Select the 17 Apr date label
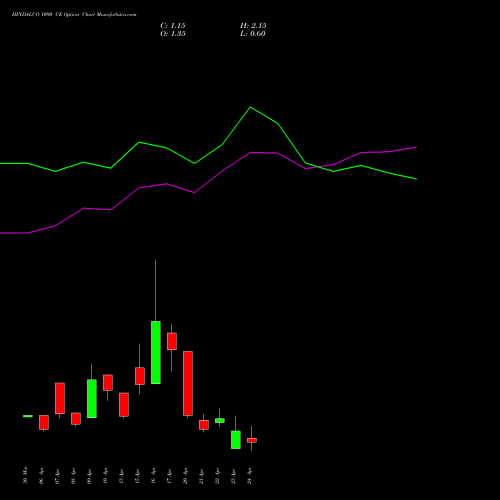Viewport: 500px width, 500px height. coord(169,476)
